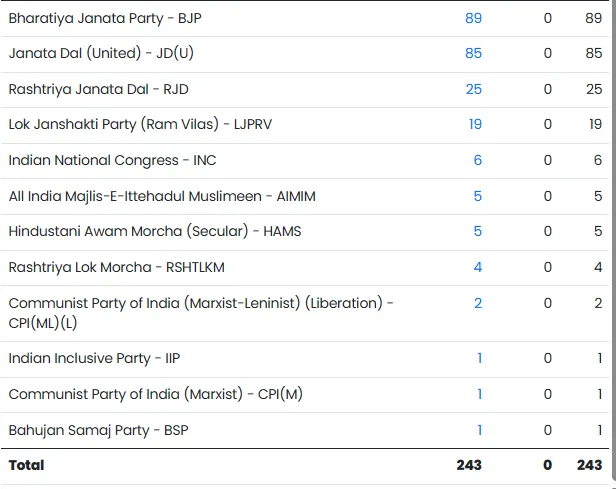The image size is (616, 489).
Task: Click the bold Total row label
Action: point(27,465)
